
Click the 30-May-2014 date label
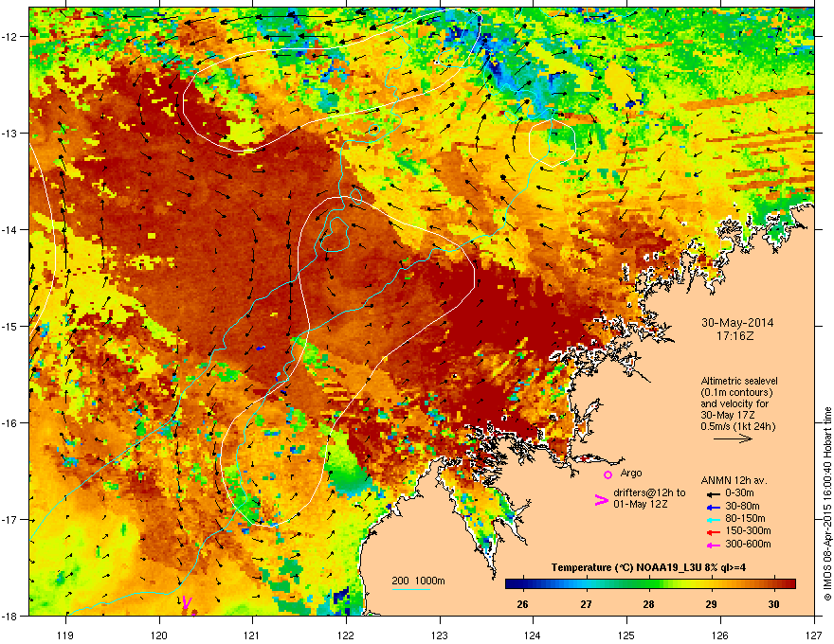coord(737,323)
